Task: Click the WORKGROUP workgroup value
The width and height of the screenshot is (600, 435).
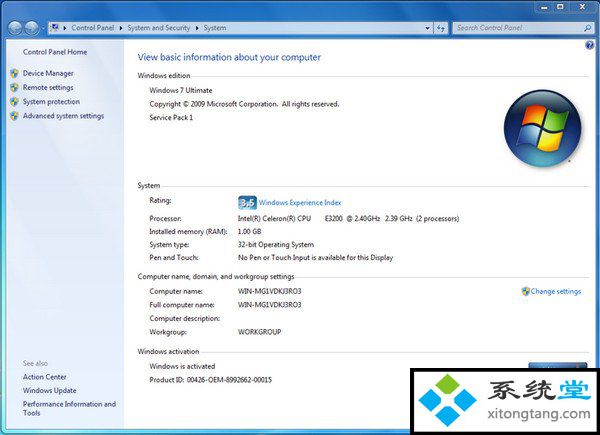Action: (x=259, y=332)
